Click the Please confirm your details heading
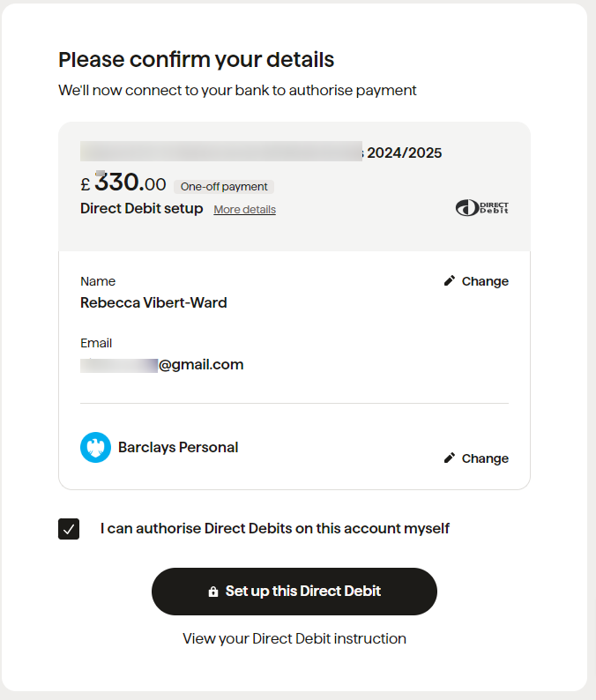The height and width of the screenshot is (700, 596). coord(197,60)
